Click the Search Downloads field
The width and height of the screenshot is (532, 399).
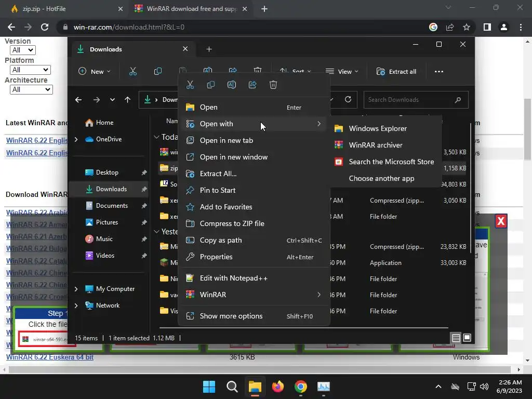pos(416,100)
